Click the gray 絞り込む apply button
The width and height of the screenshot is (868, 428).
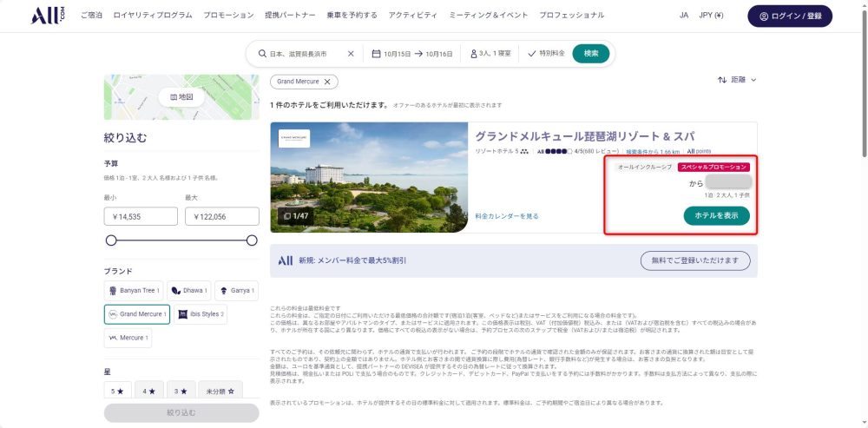[x=181, y=412]
